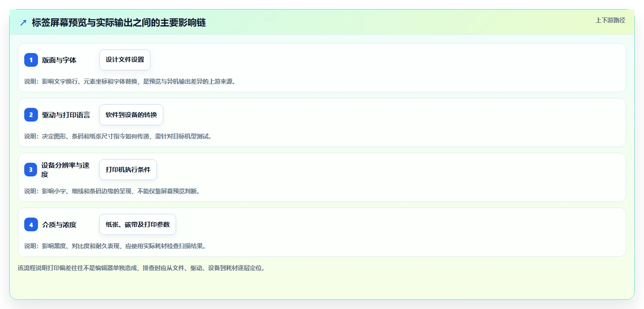The image size is (644, 309).
Task: Click step number 1 badge
Action: (31, 60)
